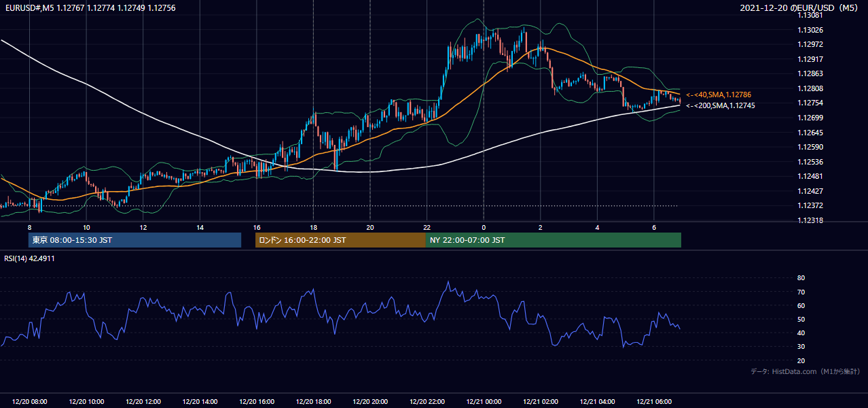Image resolution: width=868 pixels, height=408 pixels.
Task: Click the 12/20 18:00 timestamp
Action: 313,402
